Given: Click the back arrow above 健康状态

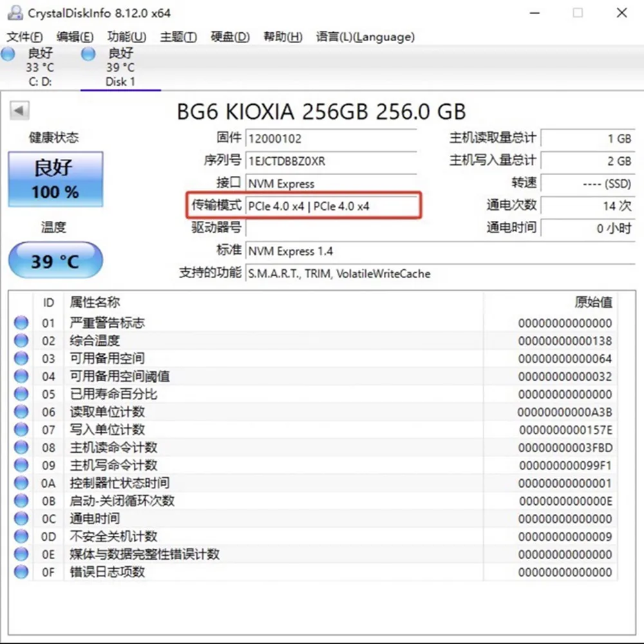Looking at the screenshot, I should (x=19, y=110).
